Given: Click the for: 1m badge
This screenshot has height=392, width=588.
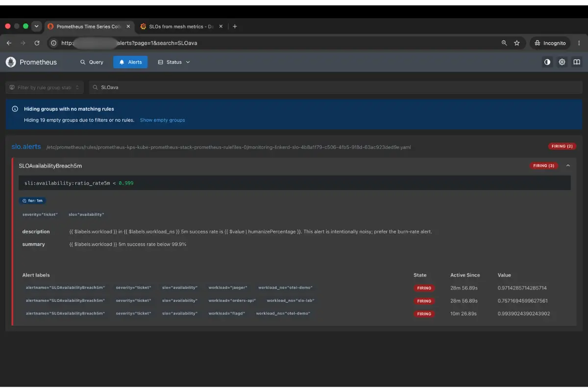Looking at the screenshot, I should [33, 200].
